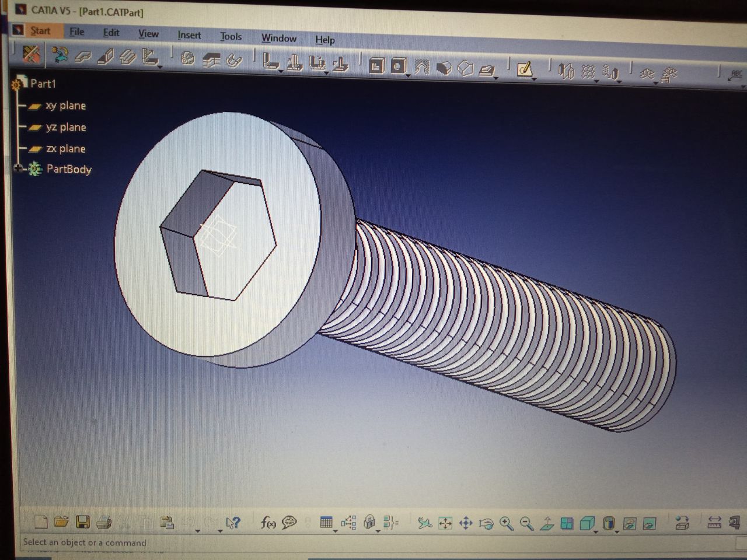This screenshot has height=560, width=747.
Task: Open the Window menu
Action: coord(278,38)
